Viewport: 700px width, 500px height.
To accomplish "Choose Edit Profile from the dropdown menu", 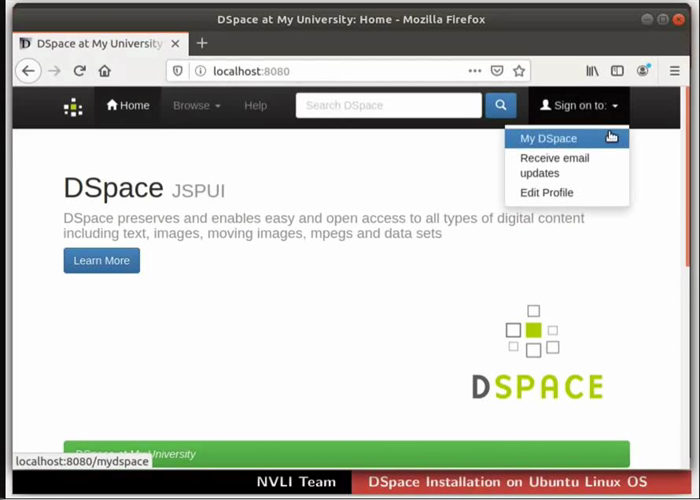I will (546, 193).
